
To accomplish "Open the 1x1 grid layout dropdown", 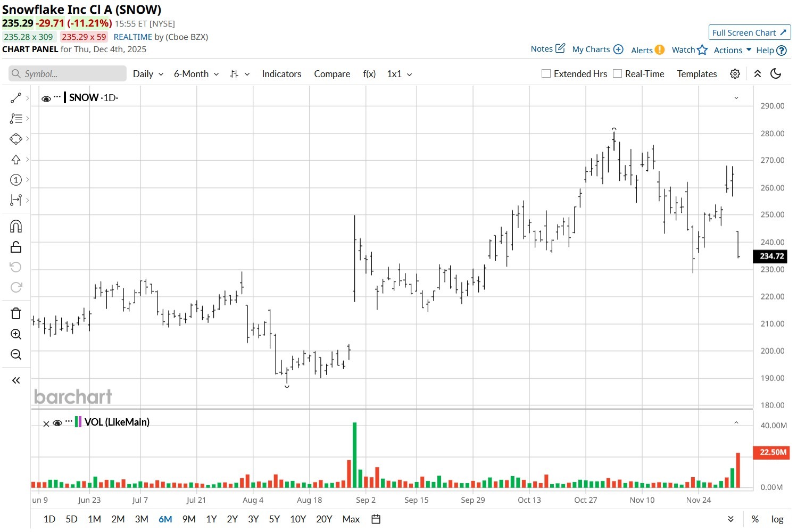I will click(x=400, y=74).
